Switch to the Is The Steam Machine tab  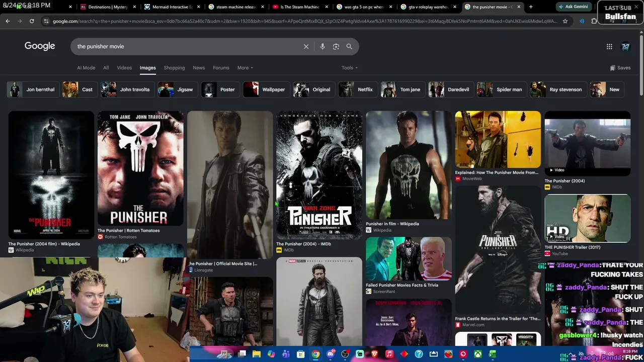[300, 7]
